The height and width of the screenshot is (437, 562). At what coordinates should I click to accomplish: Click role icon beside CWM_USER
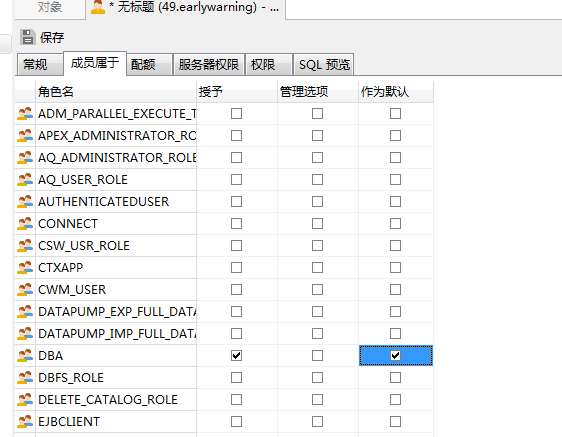point(25,290)
